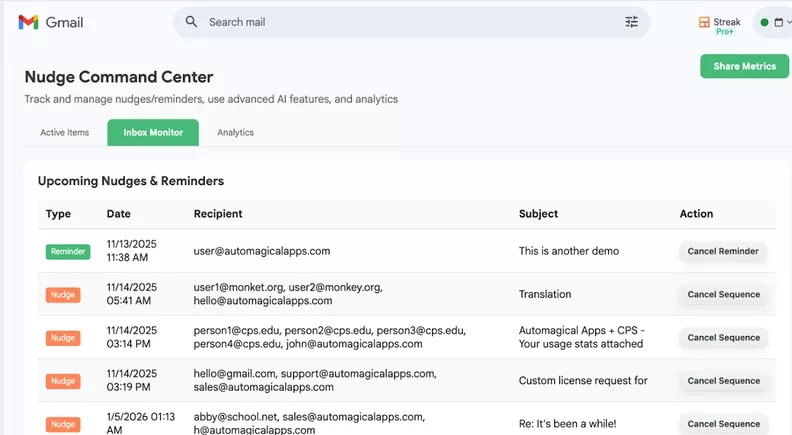Focus the Search mail input field
The height and width of the screenshot is (435, 792).
point(400,22)
